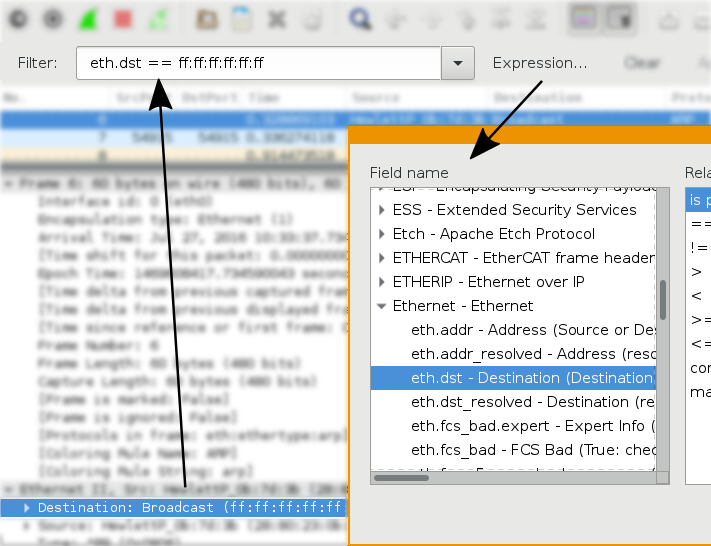Go forward in packet history icon

pyautogui.click(x=431, y=20)
